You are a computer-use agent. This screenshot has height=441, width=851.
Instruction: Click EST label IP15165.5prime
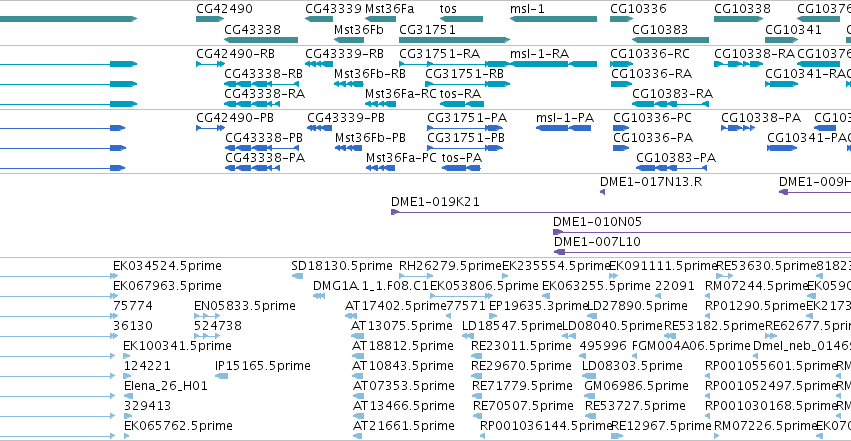click(263, 366)
